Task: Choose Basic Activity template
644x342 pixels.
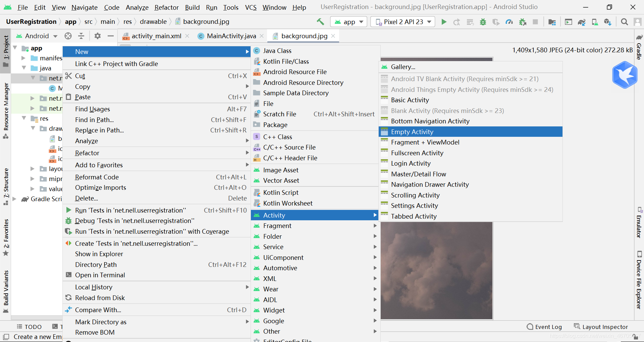Action: coord(471,100)
